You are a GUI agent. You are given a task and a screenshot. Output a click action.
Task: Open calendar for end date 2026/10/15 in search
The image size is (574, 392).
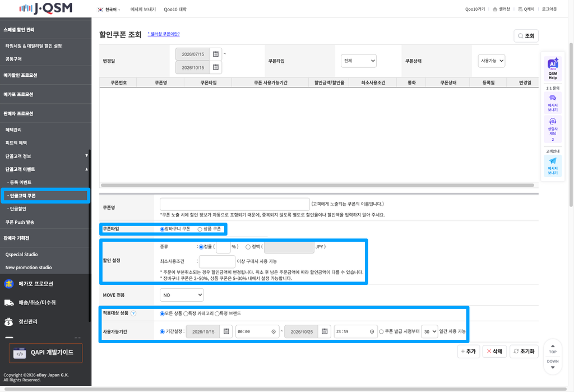(x=216, y=67)
